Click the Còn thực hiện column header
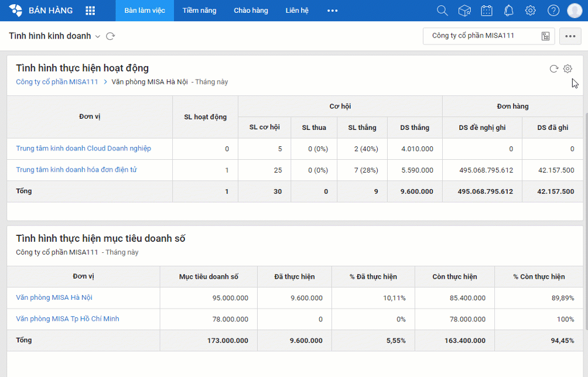Viewport: 588px width, 377px height. coord(454,276)
